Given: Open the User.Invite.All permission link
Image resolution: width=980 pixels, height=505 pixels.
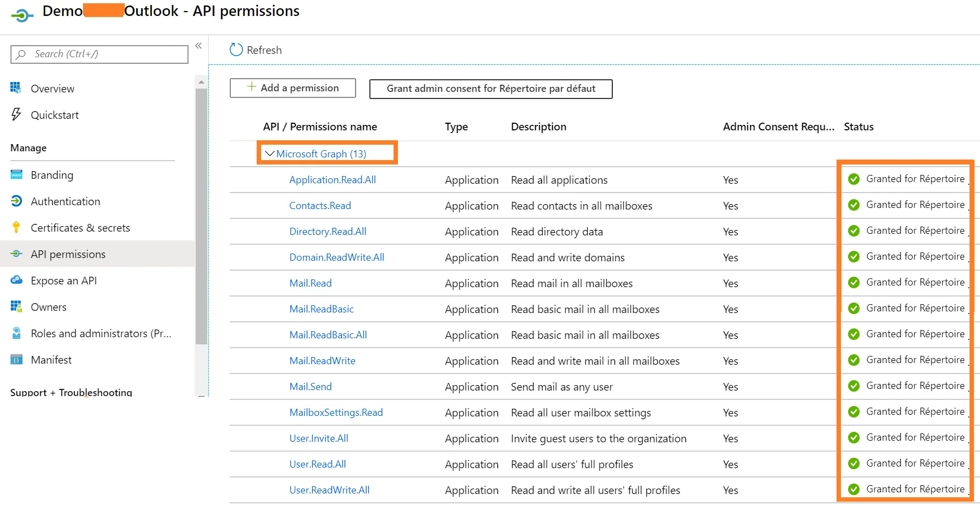Looking at the screenshot, I should click(319, 438).
